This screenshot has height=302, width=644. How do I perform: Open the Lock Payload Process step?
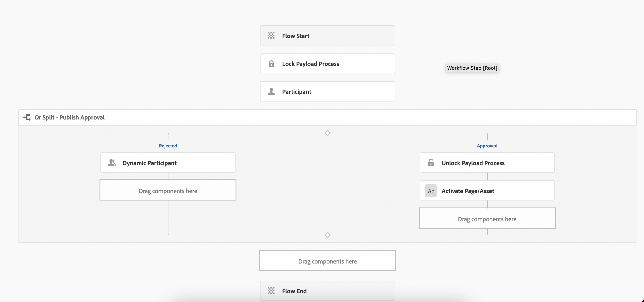(327, 64)
